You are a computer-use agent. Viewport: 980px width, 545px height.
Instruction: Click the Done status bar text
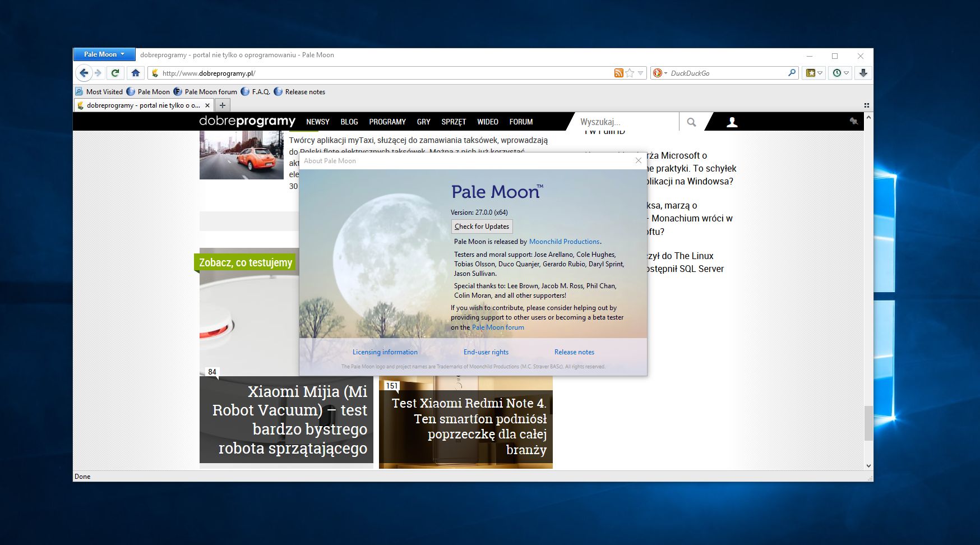point(82,477)
